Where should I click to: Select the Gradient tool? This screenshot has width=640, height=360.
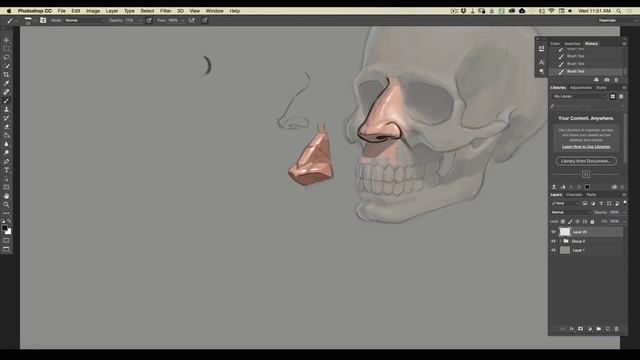6,135
